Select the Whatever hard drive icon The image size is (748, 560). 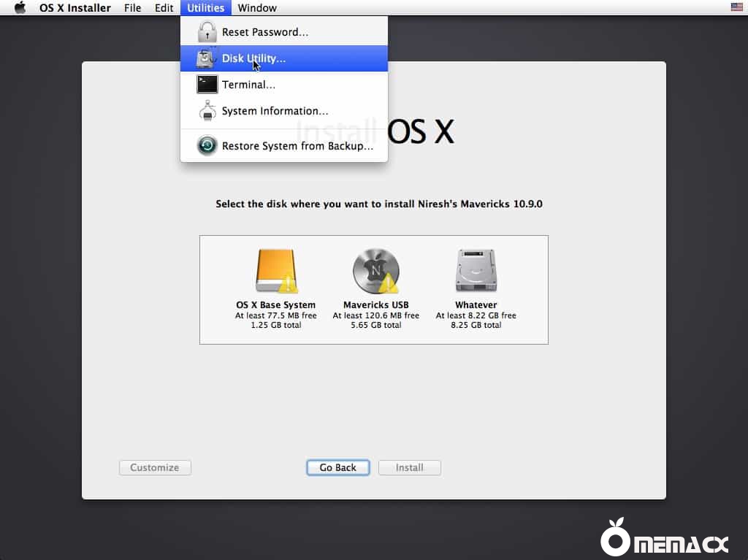point(476,269)
